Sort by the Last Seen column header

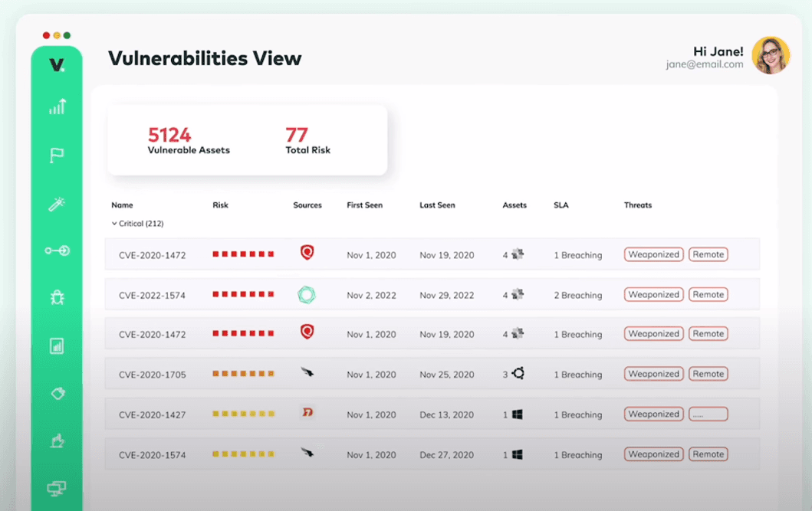click(x=437, y=205)
